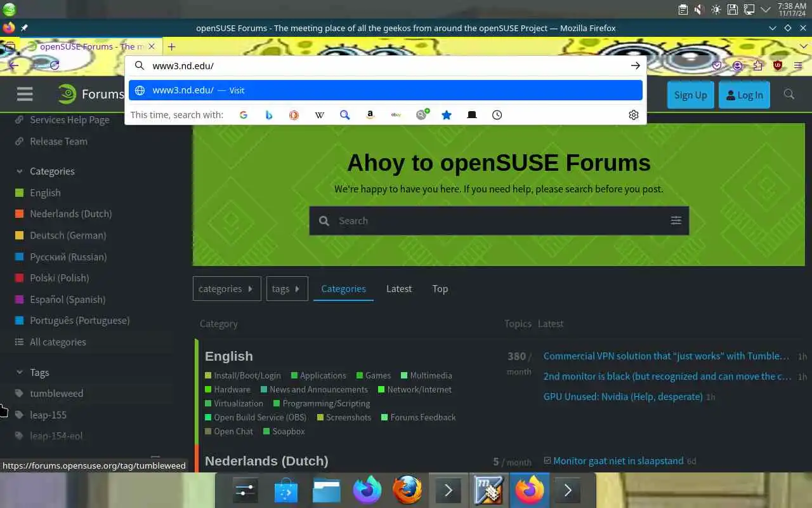Screen dimensions: 812x508
Task: Collapse the Tags sidebar section
Action: pos(32,373)
